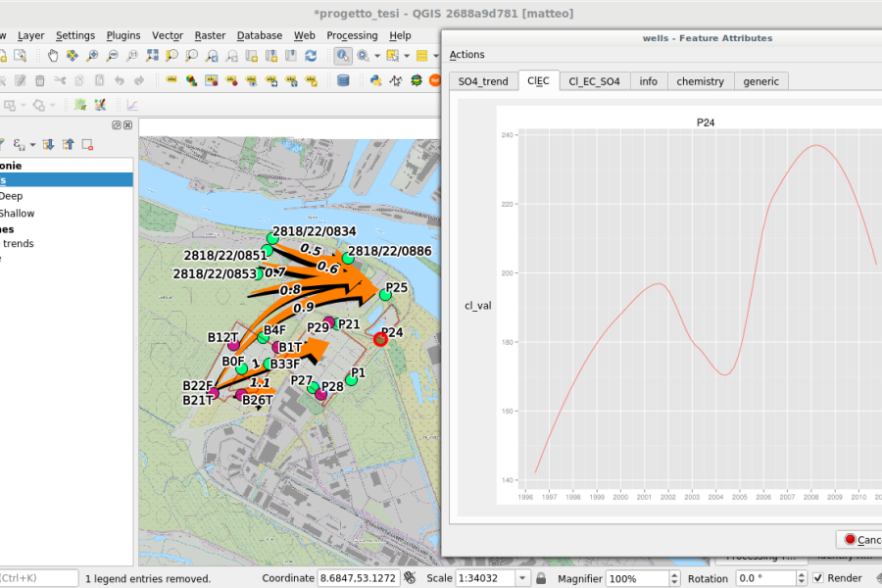The height and width of the screenshot is (588, 882).
Task: Open the Identify tool dropdown arrow
Action: point(377,56)
